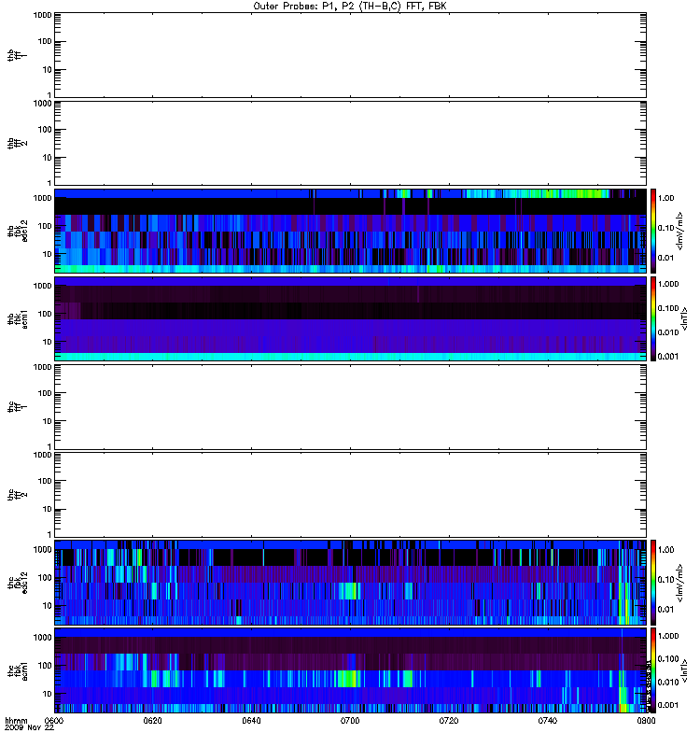Click the '100' y-tick of thb fff 1 panel

(45, 41)
